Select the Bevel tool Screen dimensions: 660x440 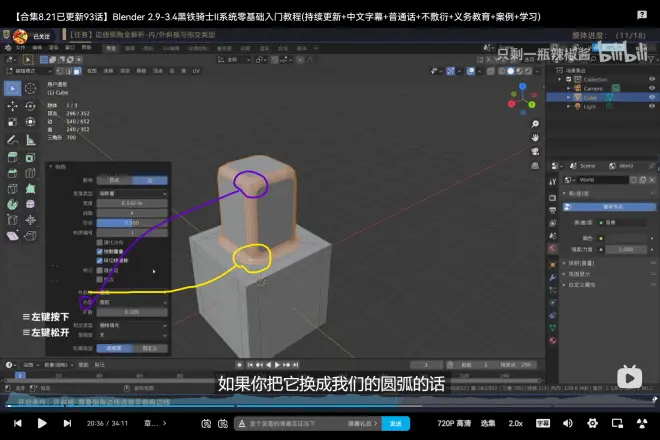(x=12, y=173)
